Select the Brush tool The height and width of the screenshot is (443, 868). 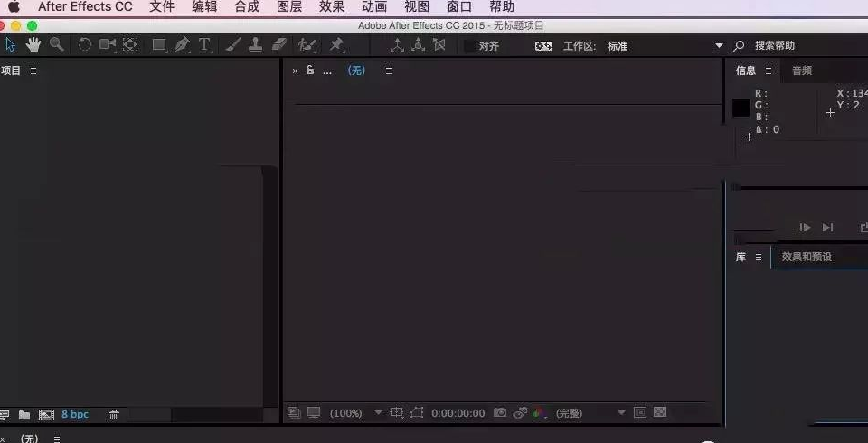click(x=233, y=45)
